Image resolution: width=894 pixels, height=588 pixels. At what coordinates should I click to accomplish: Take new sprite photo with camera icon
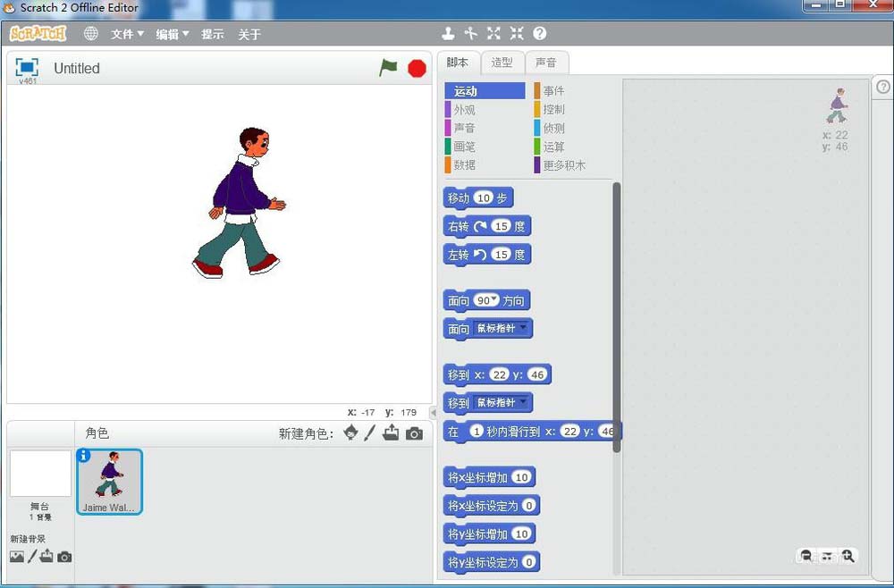(414, 433)
